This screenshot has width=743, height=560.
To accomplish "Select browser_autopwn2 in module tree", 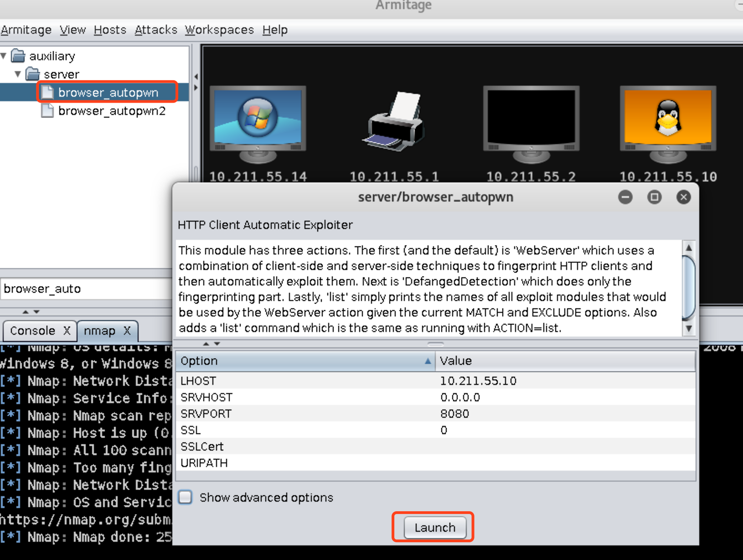I will 112,111.
